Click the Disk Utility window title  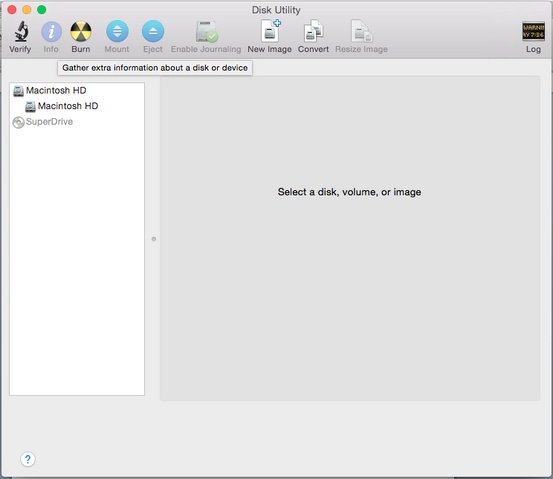[x=276, y=10]
